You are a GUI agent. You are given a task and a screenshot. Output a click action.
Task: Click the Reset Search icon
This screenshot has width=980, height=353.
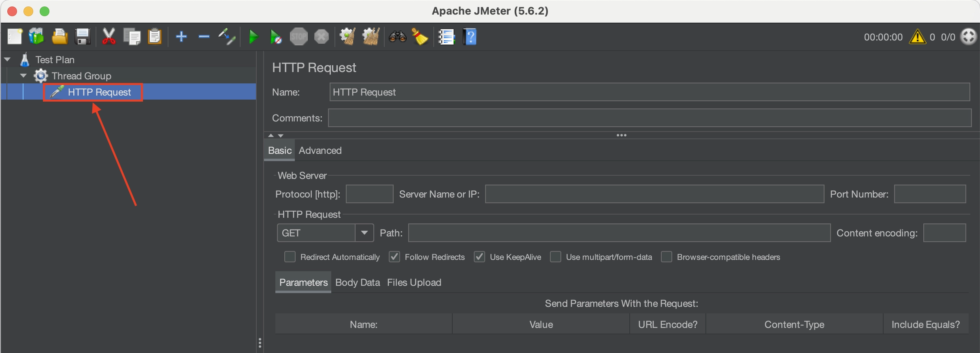(x=420, y=37)
